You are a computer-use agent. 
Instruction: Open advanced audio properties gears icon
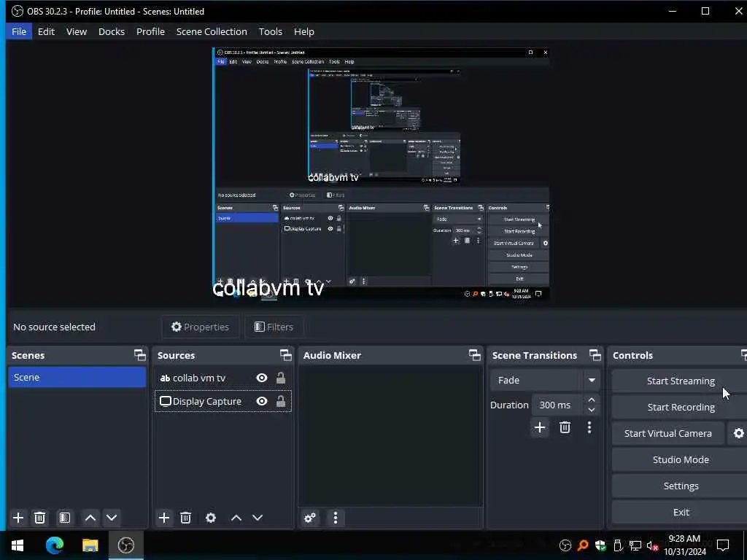coord(310,518)
